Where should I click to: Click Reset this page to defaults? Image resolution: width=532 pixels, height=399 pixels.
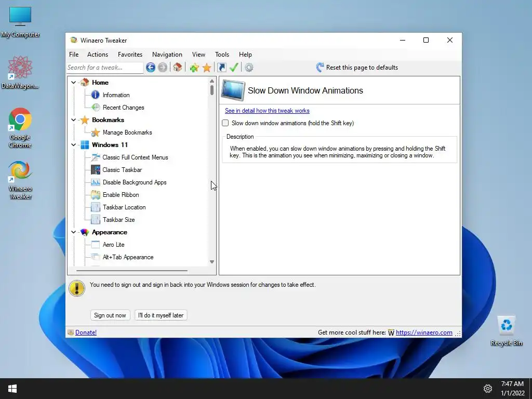(362, 68)
